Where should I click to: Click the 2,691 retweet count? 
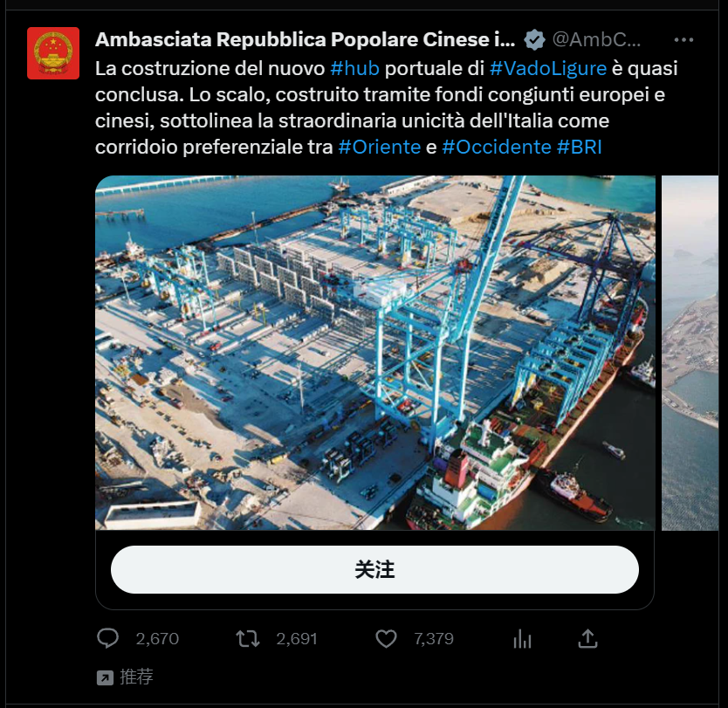click(297, 639)
